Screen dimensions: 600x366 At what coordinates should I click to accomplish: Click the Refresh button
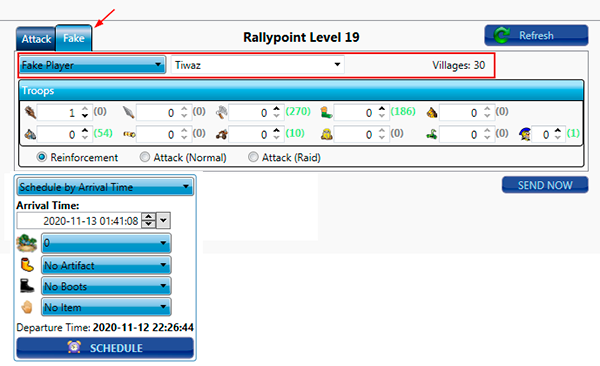point(536,36)
